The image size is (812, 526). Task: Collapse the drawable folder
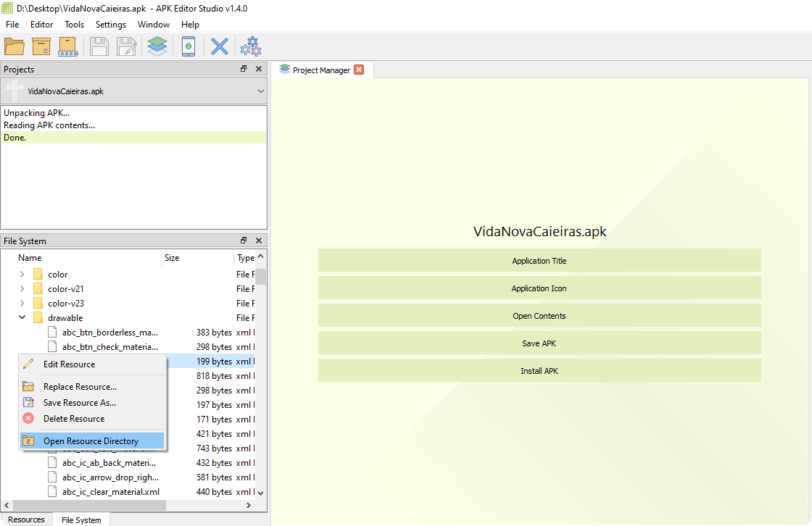click(x=22, y=318)
